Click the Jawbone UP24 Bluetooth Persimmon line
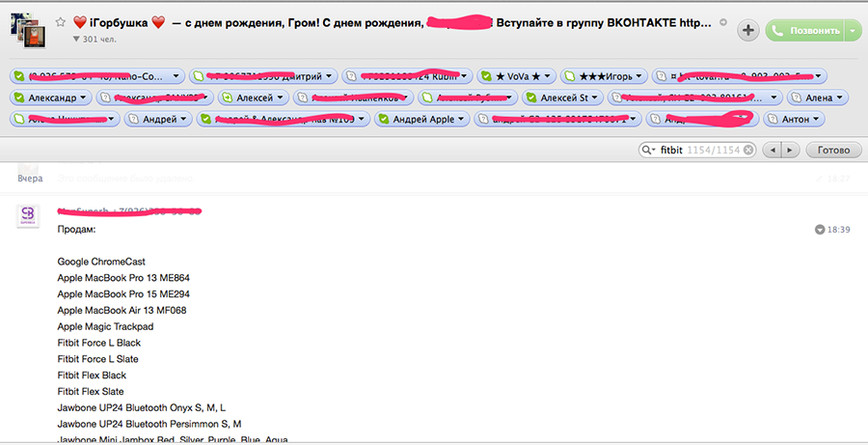Viewport: 868px width, 445px height. [149, 424]
